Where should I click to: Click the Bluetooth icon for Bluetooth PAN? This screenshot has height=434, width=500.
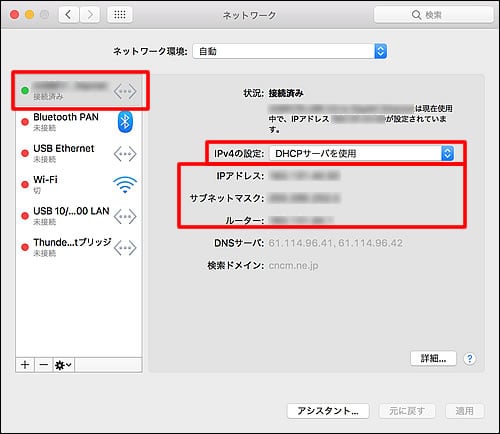[125, 122]
